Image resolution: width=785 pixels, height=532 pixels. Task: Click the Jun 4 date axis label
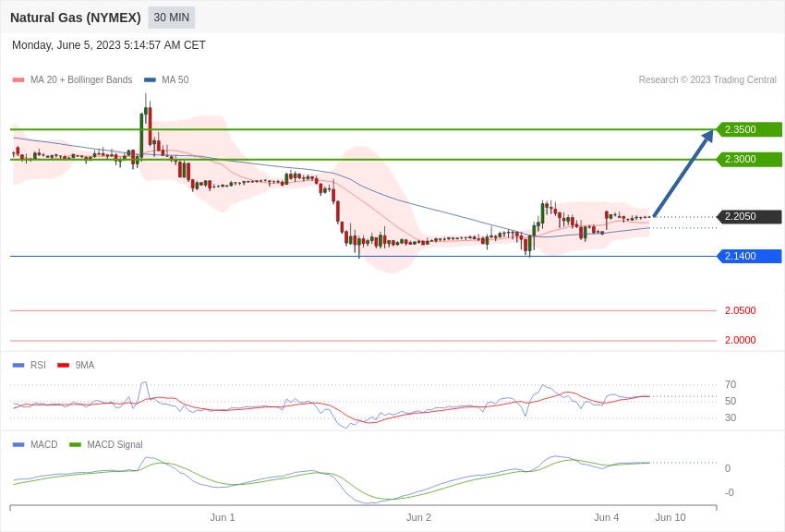pyautogui.click(x=606, y=517)
